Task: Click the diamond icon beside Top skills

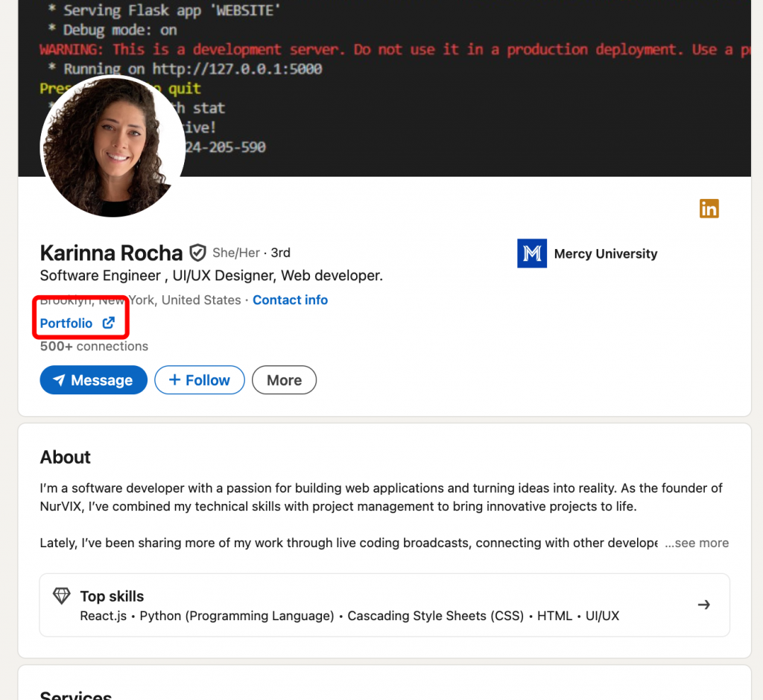Action: click(61, 596)
